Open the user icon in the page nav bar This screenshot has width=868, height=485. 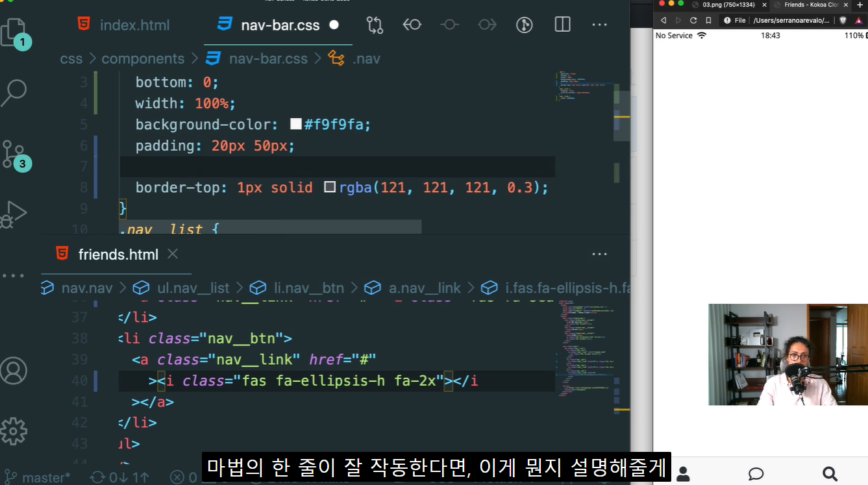[682, 473]
